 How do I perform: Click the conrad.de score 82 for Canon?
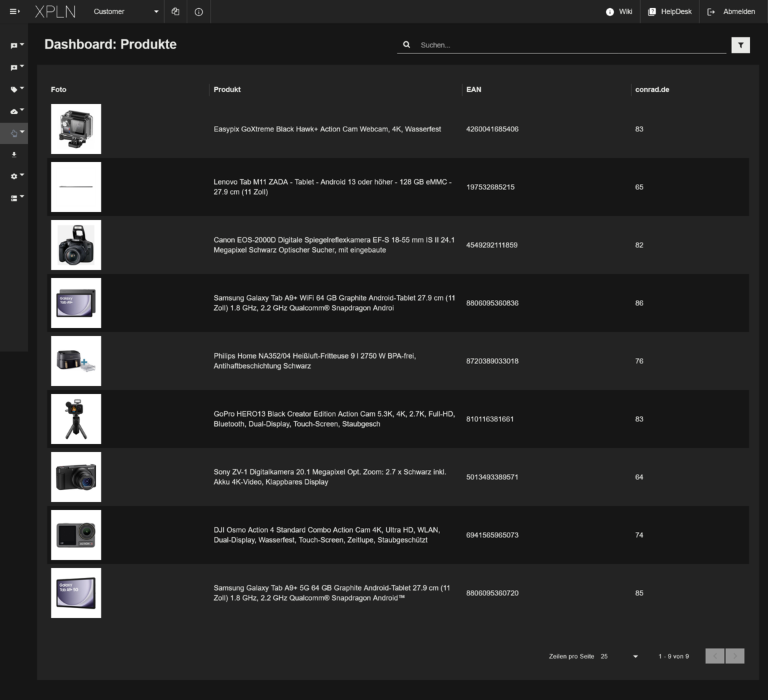click(x=639, y=245)
